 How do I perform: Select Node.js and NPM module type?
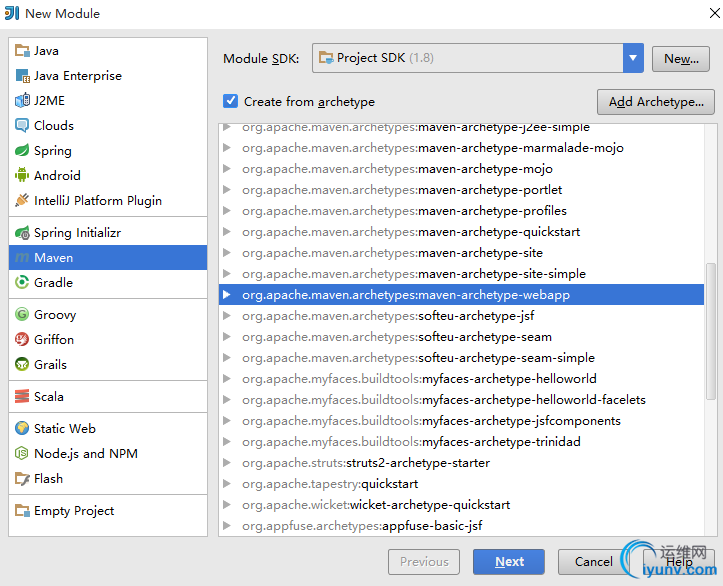[x=108, y=453]
